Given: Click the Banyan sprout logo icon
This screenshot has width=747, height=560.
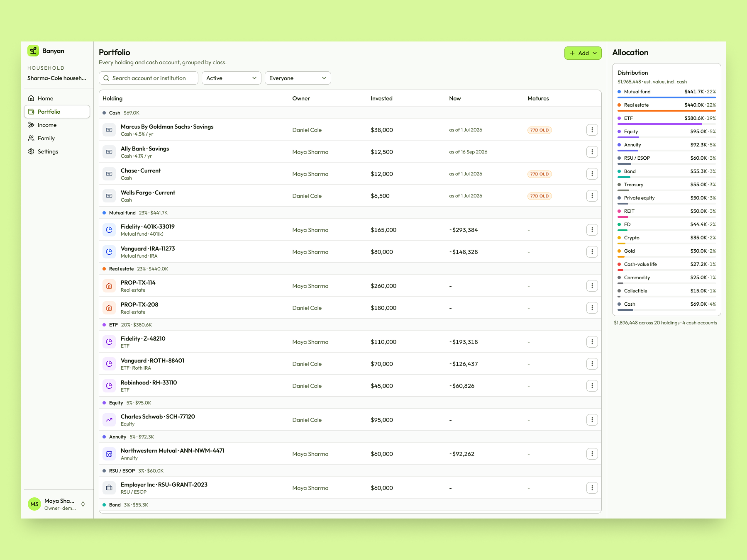Looking at the screenshot, I should (33, 51).
